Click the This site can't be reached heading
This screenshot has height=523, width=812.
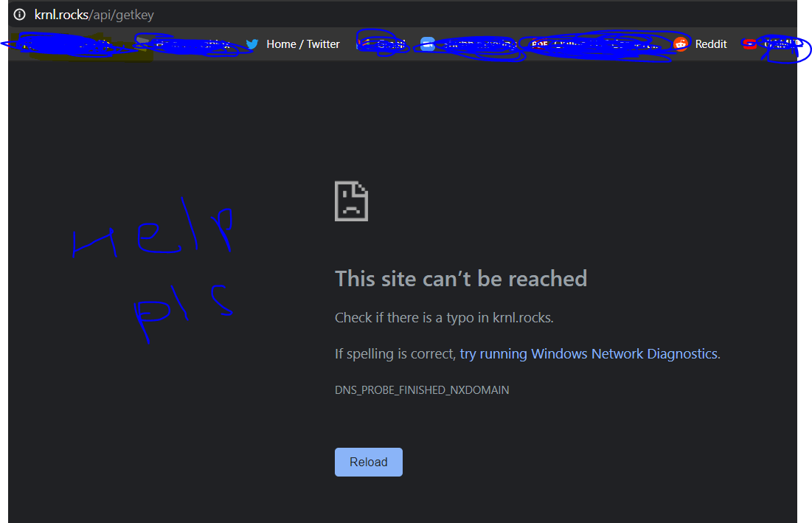click(x=461, y=278)
